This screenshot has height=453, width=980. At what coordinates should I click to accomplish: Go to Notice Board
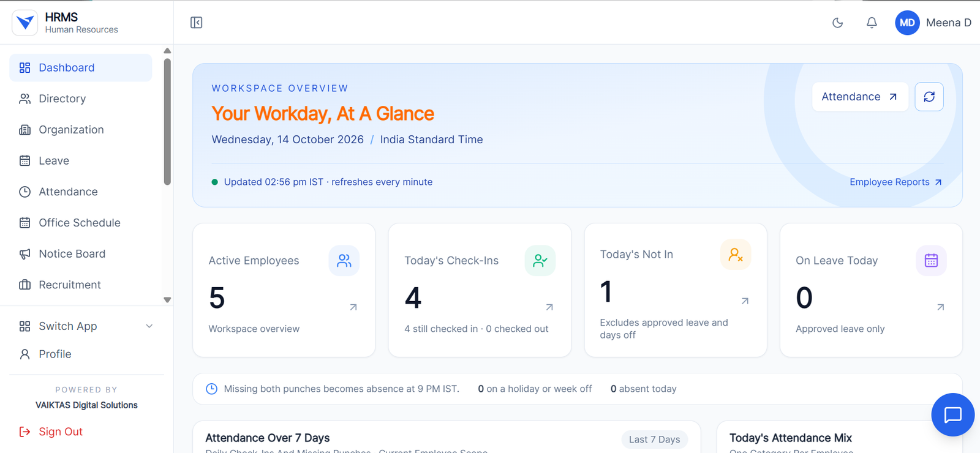[x=81, y=253]
